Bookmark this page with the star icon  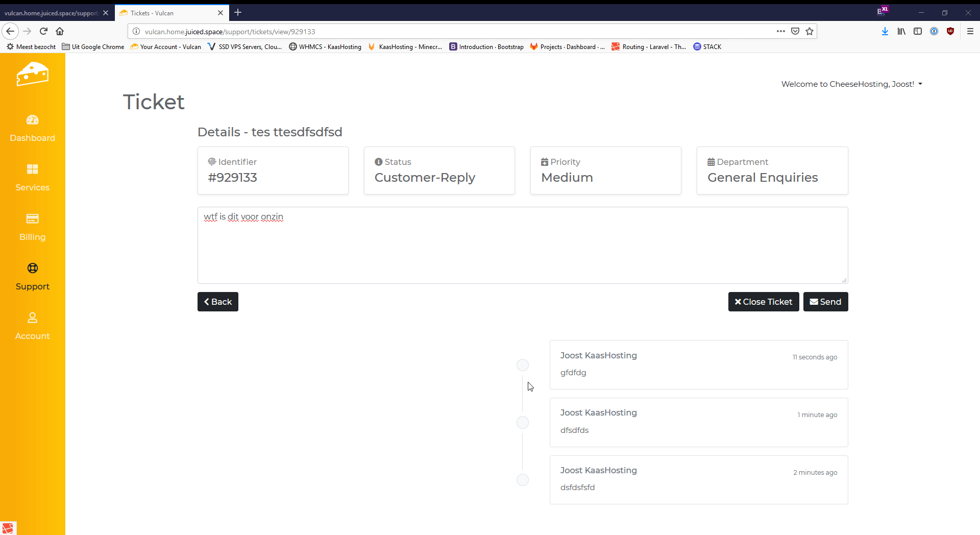(x=810, y=31)
